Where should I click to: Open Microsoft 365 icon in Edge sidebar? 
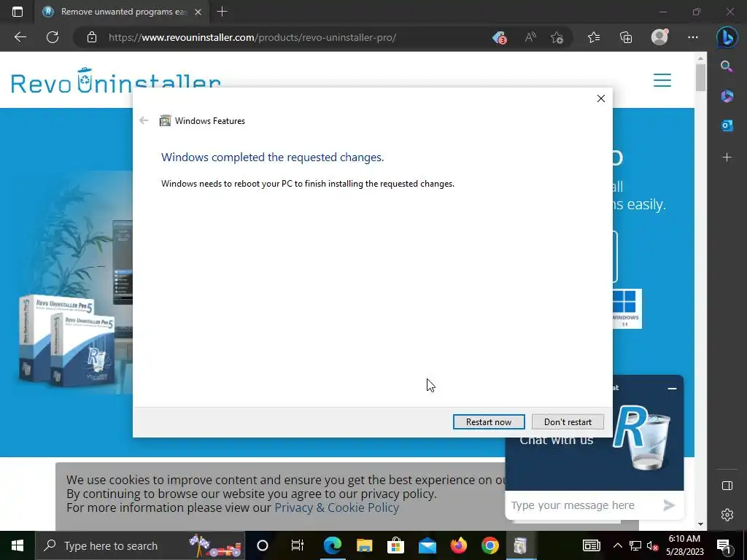tap(727, 96)
